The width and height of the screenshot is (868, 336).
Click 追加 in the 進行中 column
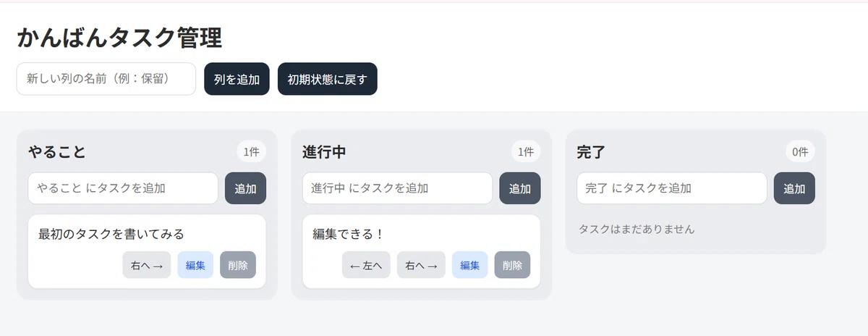click(520, 188)
